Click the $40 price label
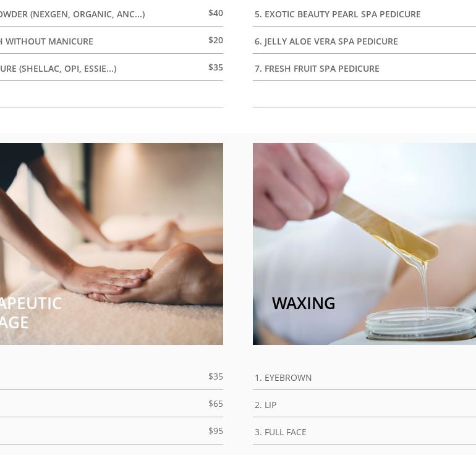The height and width of the screenshot is (455, 476). coord(216,13)
